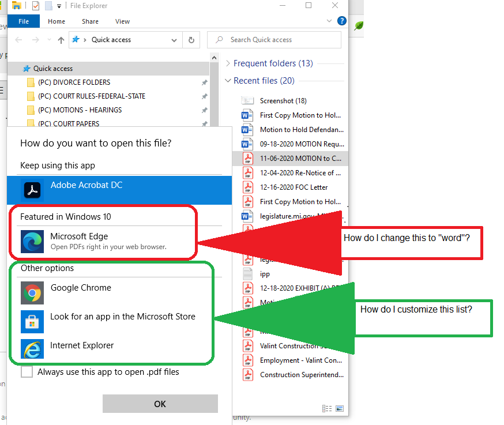
Task: Click the Word icon beside '09-18-2020 MOTION Requ...'
Action: point(247,144)
